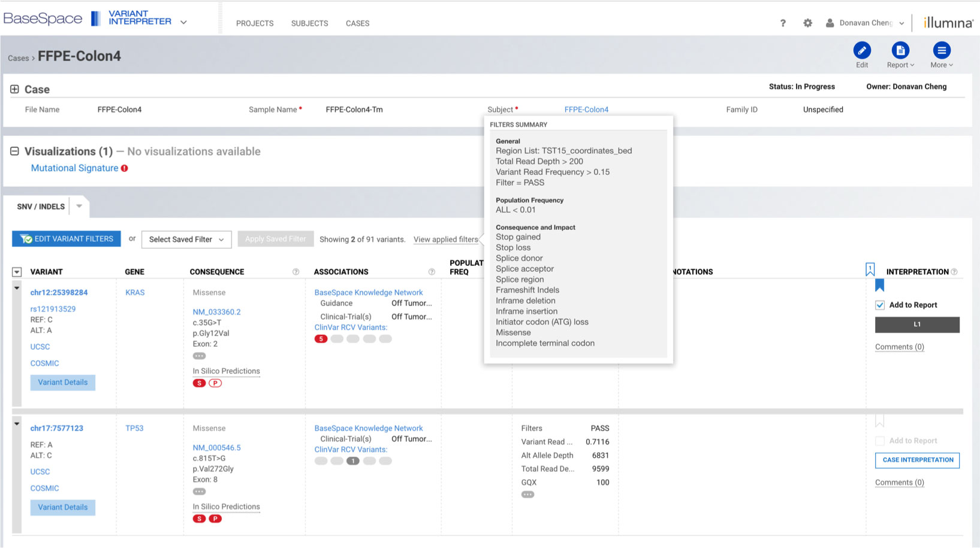Expand the Case section

click(14, 89)
